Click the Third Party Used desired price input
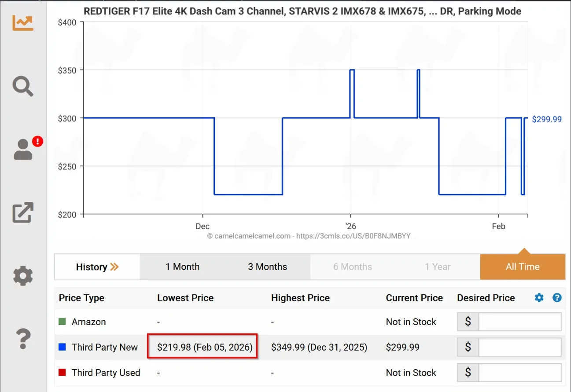 (520, 373)
